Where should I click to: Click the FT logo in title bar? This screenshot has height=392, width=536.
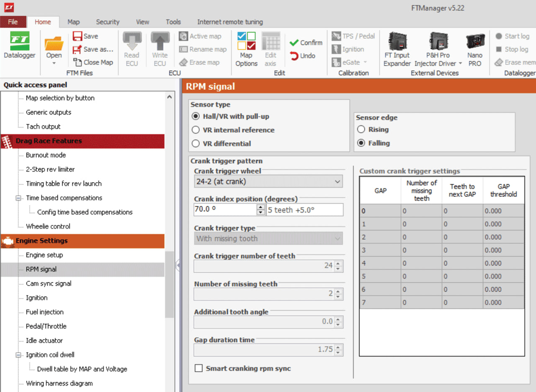click(x=9, y=7)
